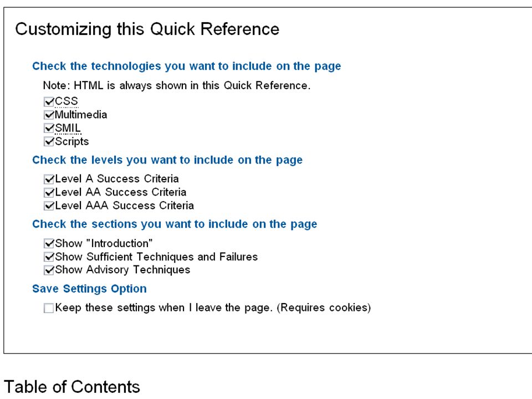Click the SMIL abbreviation label
This screenshot has width=532, height=399.
(68, 128)
